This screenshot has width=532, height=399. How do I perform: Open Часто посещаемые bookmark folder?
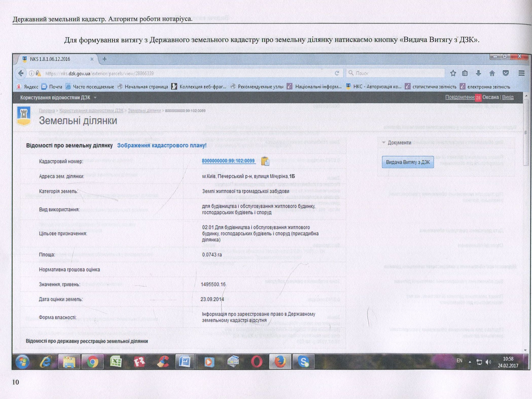[90, 87]
